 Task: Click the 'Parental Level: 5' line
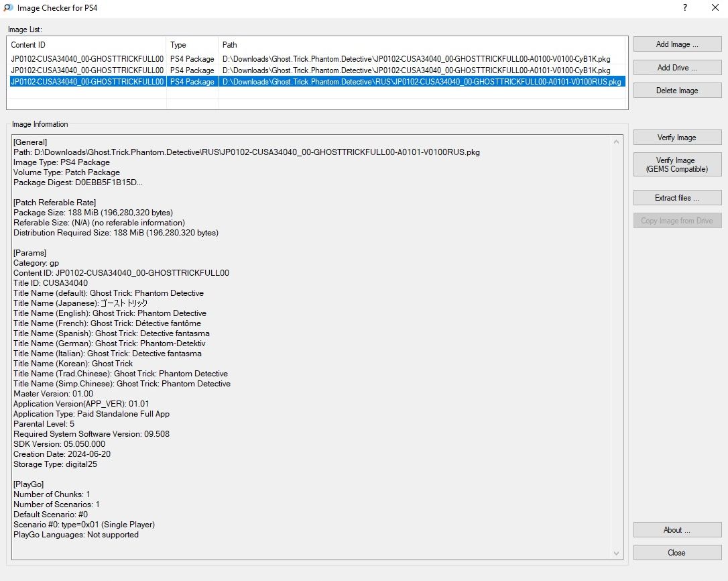pos(44,425)
